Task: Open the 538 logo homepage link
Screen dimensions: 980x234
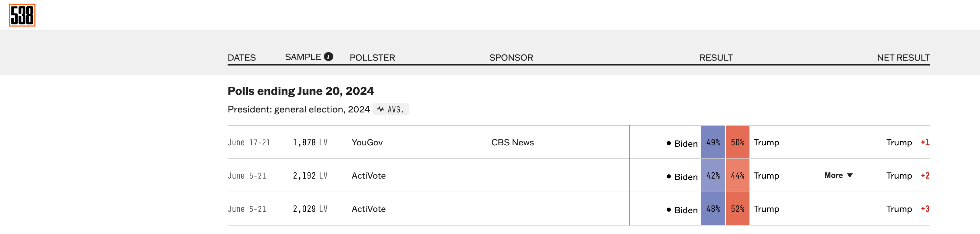Action: pos(22,15)
